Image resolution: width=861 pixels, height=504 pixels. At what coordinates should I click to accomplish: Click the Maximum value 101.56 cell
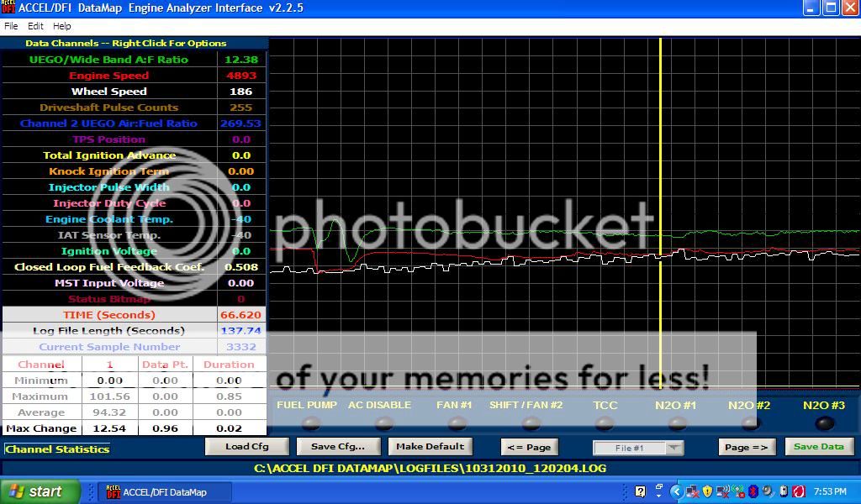click(110, 396)
